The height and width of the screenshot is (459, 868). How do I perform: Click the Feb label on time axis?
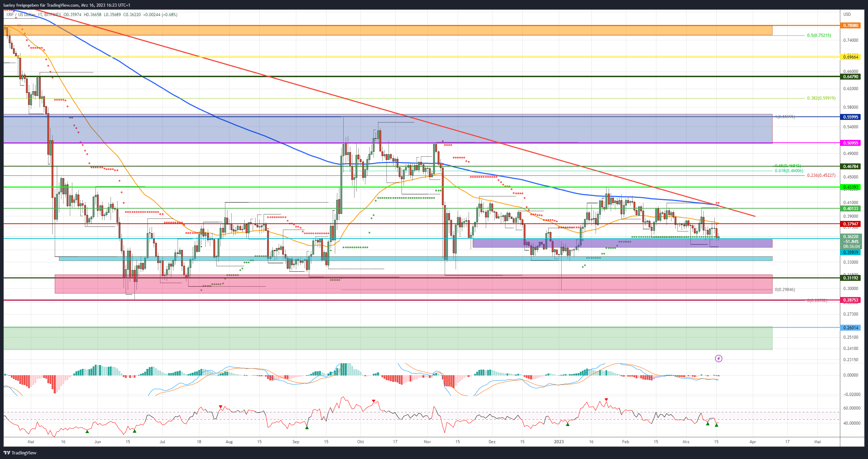625,442
